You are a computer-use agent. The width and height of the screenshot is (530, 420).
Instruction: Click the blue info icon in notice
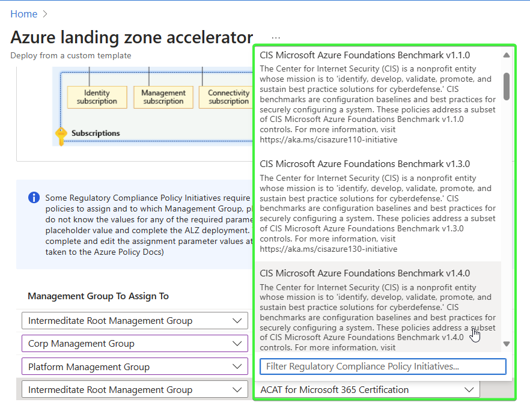pos(34,197)
